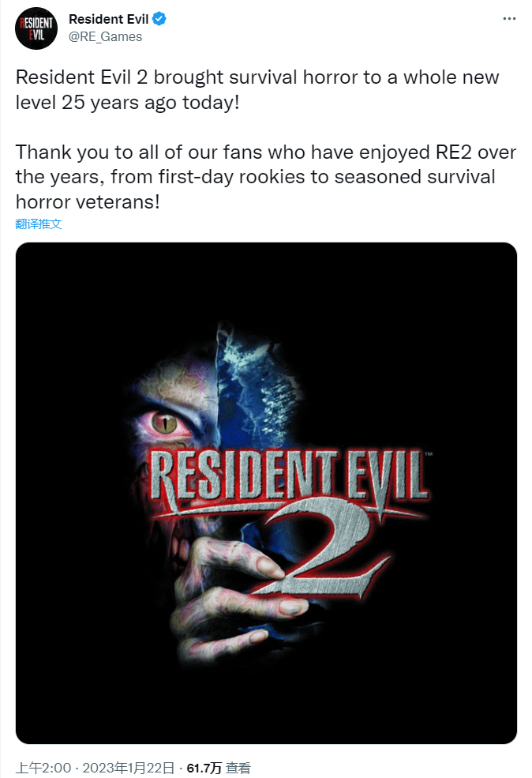Screen dimensions: 532x778
Task: Open the @RE_Games handle link
Action: (105, 36)
